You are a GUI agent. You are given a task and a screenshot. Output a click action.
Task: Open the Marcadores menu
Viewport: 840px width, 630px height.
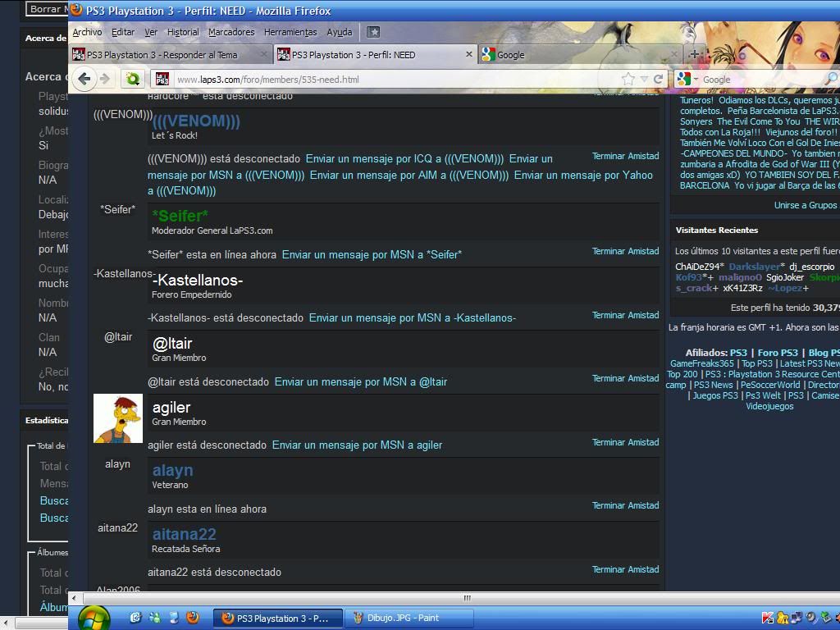231,32
